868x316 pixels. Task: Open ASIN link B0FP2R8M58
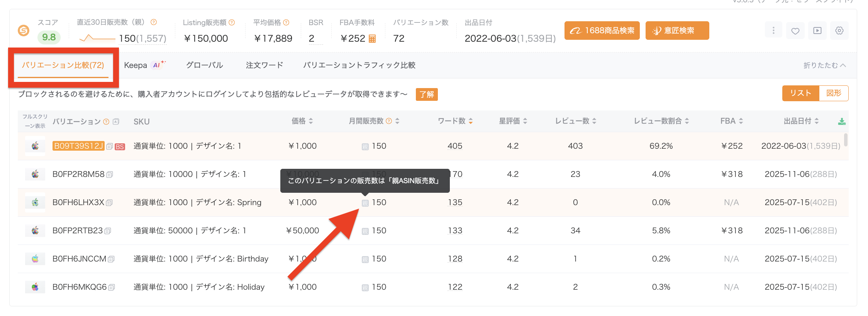78,174
